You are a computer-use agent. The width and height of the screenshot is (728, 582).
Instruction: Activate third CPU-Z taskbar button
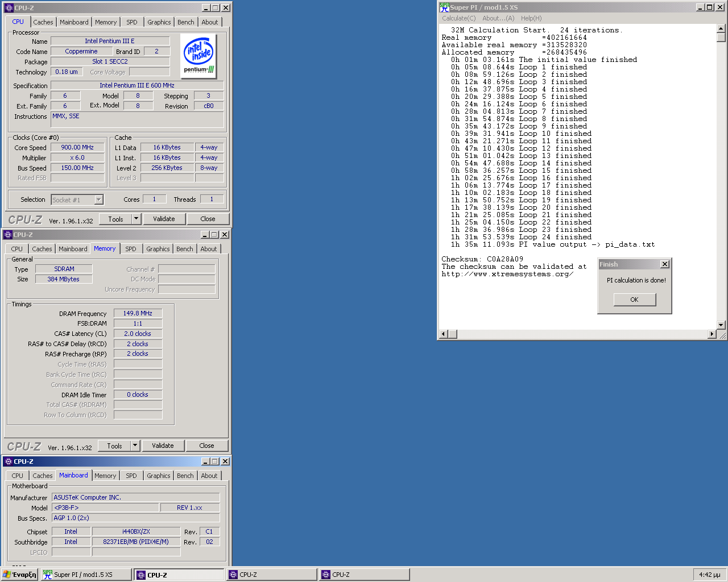click(x=364, y=575)
